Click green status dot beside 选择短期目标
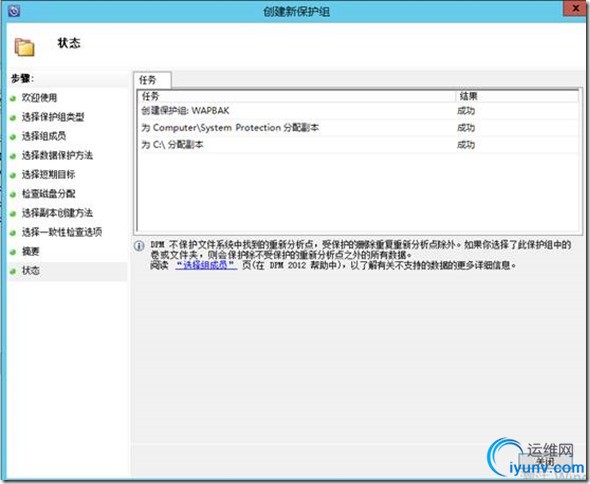This screenshot has height=484, width=590. point(13,175)
